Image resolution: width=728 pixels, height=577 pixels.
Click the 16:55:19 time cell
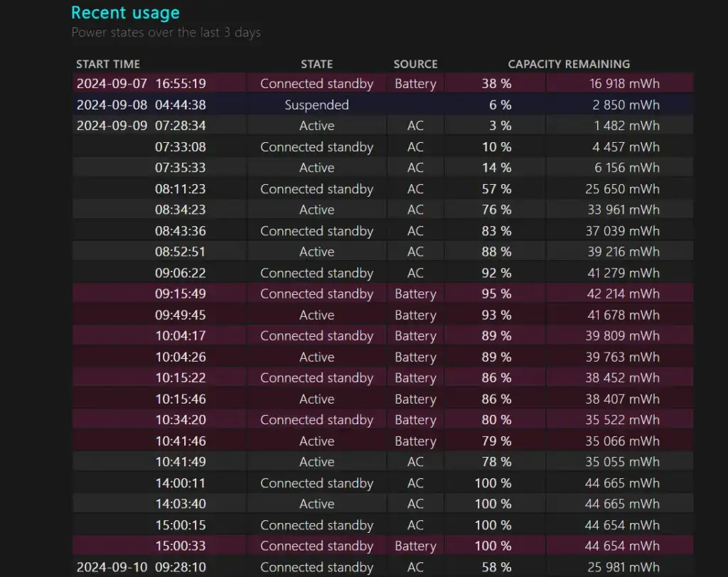(x=180, y=84)
